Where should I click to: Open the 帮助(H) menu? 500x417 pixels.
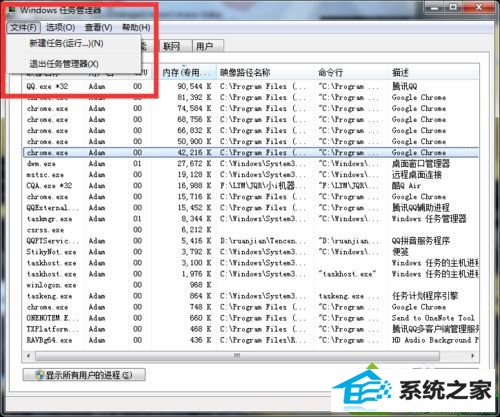[x=136, y=27]
